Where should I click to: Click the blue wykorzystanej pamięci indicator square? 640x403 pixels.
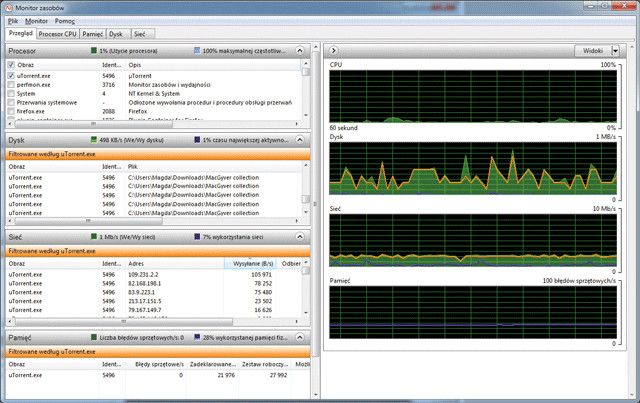point(197,338)
